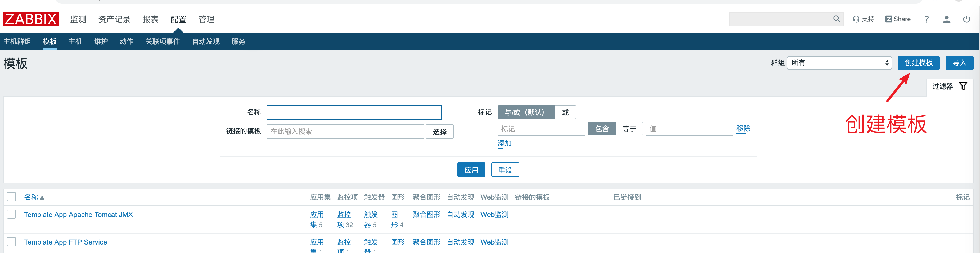The image size is (980, 253).
Task: Open the search with the magnifier icon
Action: tap(837, 19)
